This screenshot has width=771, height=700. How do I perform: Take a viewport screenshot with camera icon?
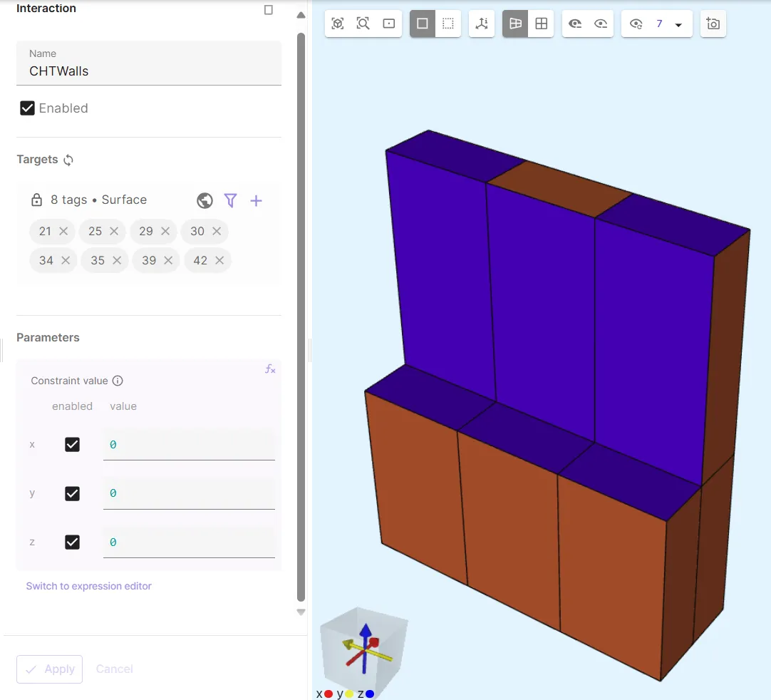pos(713,24)
